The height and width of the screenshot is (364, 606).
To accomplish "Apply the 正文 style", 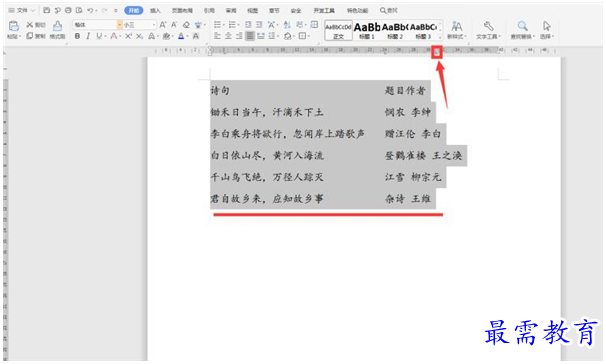I will [x=339, y=31].
